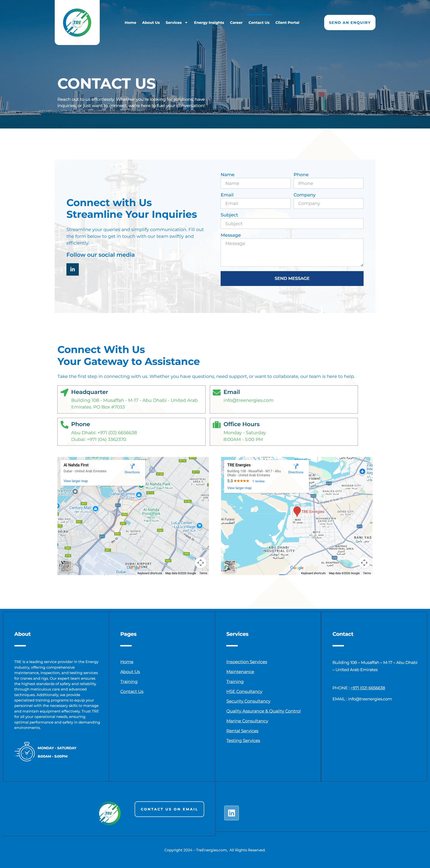This screenshot has height=868, width=430.
Task: Open the Client Portal menu item
Action: click(x=287, y=22)
